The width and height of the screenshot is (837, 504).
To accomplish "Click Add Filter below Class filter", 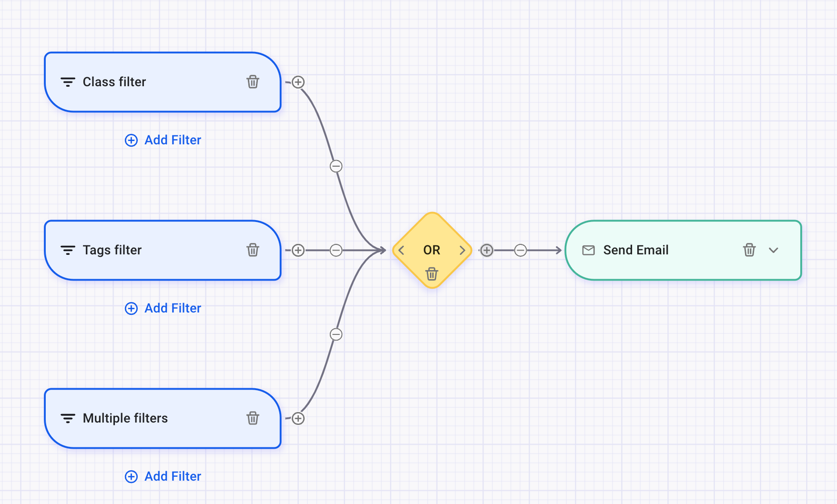I will click(163, 140).
